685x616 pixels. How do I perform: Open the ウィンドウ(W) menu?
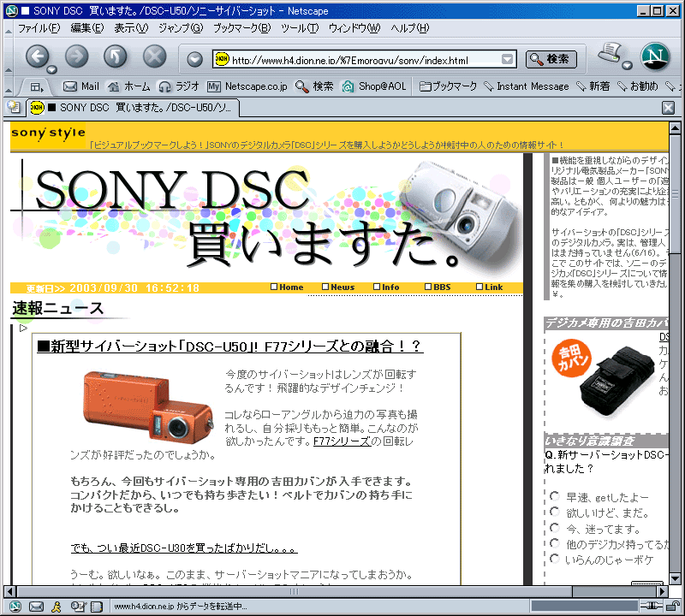[x=354, y=28]
